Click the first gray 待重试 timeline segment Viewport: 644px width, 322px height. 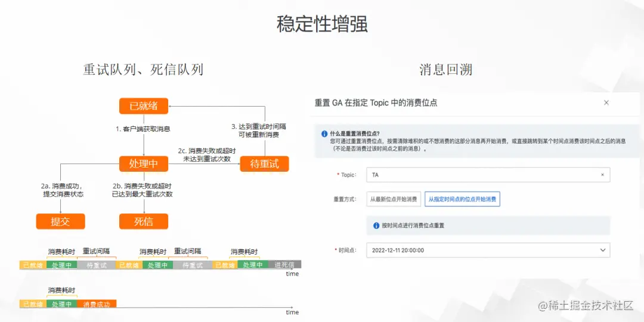coord(97,265)
